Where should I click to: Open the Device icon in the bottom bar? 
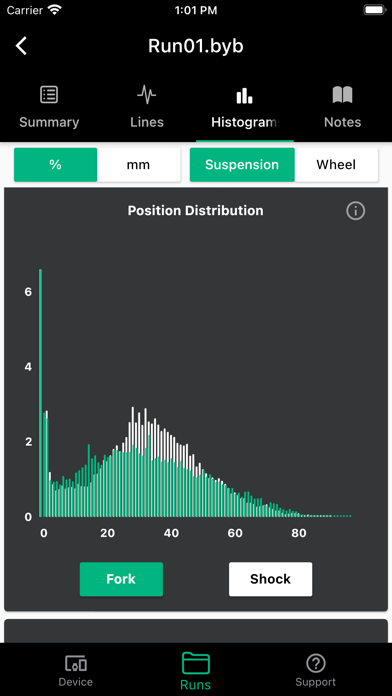coord(76,664)
